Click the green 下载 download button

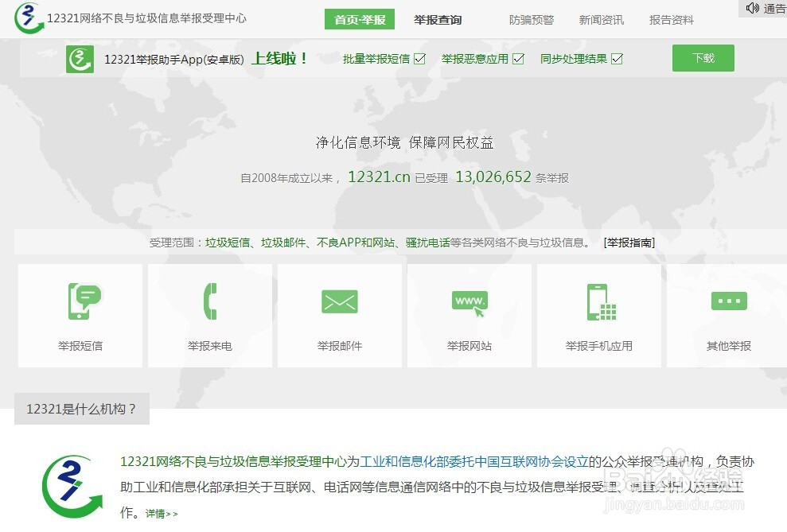(703, 58)
